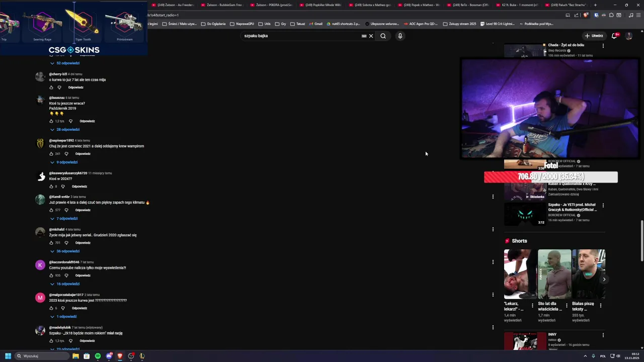Start voice search with microphone icon
Screen dimensions: 644x362
pyautogui.click(x=400, y=36)
